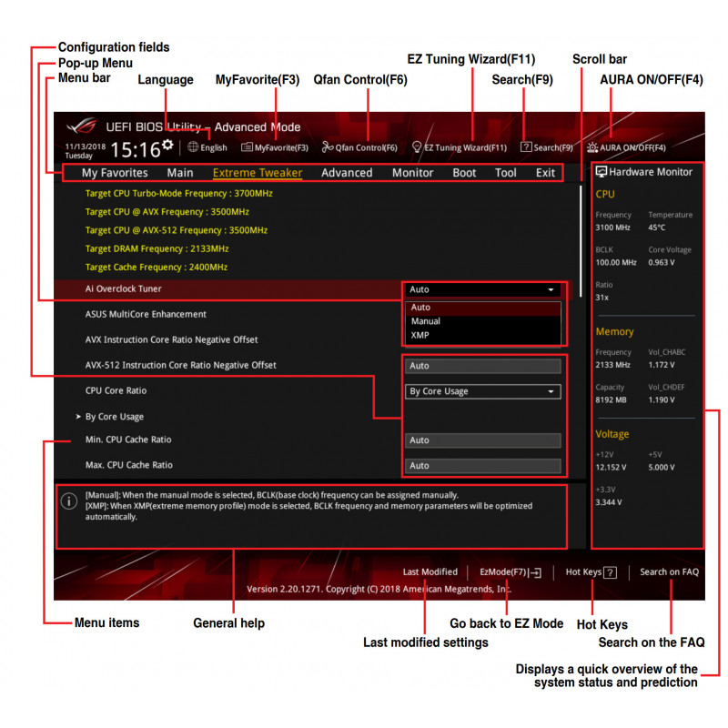This screenshot has width=728, height=728.
Task: Click MyFavorite(F3) label
Action: point(281,147)
